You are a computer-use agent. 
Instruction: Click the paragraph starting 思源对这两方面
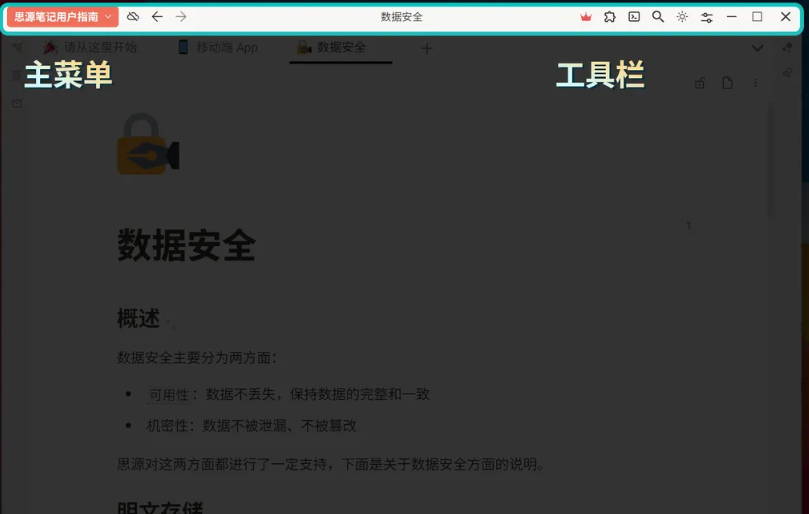[331, 464]
